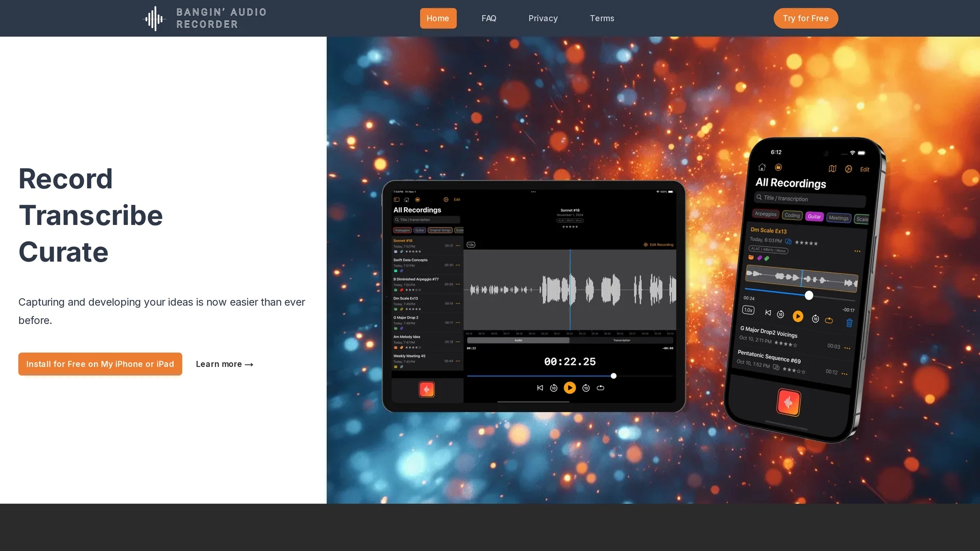Click the sidebar toggle icon on the iPad
This screenshot has height=551, width=980.
[397, 199]
